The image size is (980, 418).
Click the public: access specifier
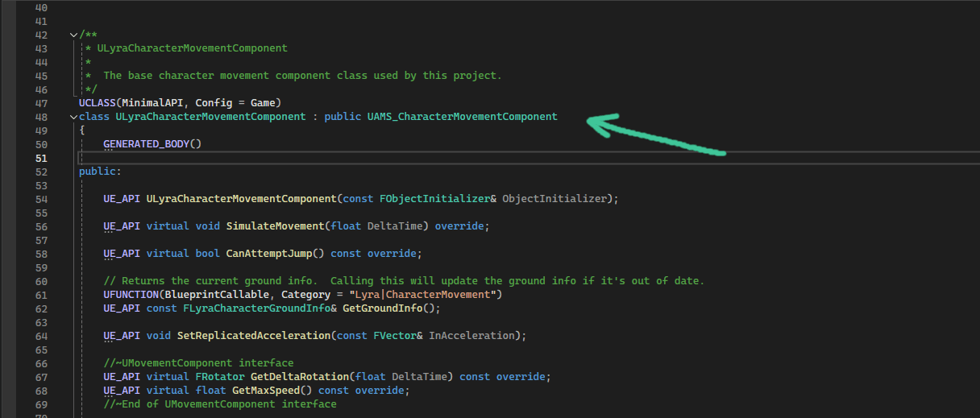click(x=100, y=172)
